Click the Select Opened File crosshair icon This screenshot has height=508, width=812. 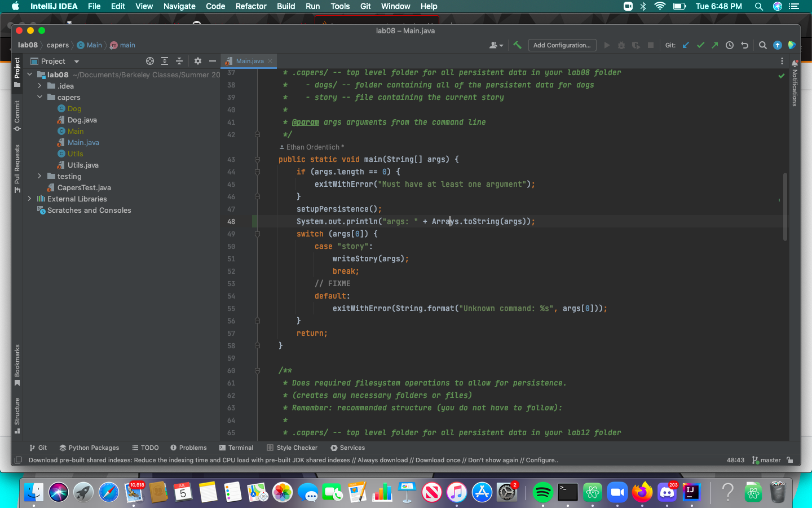pos(150,61)
